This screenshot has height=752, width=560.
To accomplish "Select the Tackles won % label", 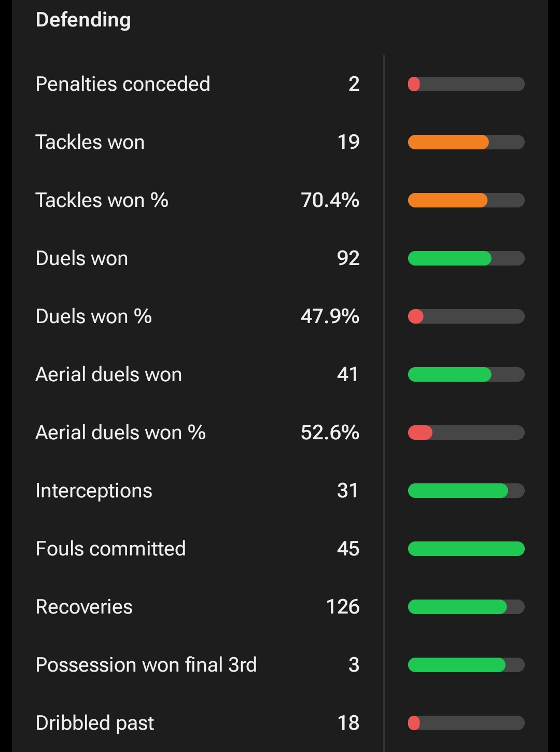I will 102,200.
